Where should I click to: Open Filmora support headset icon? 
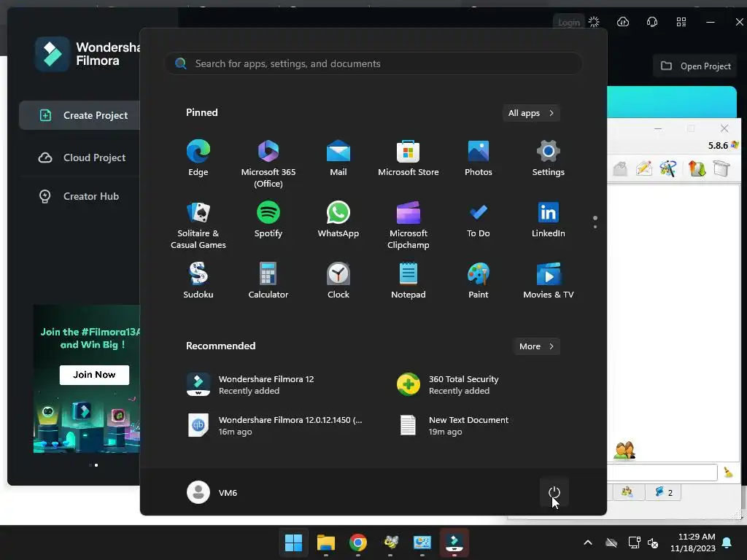(652, 22)
